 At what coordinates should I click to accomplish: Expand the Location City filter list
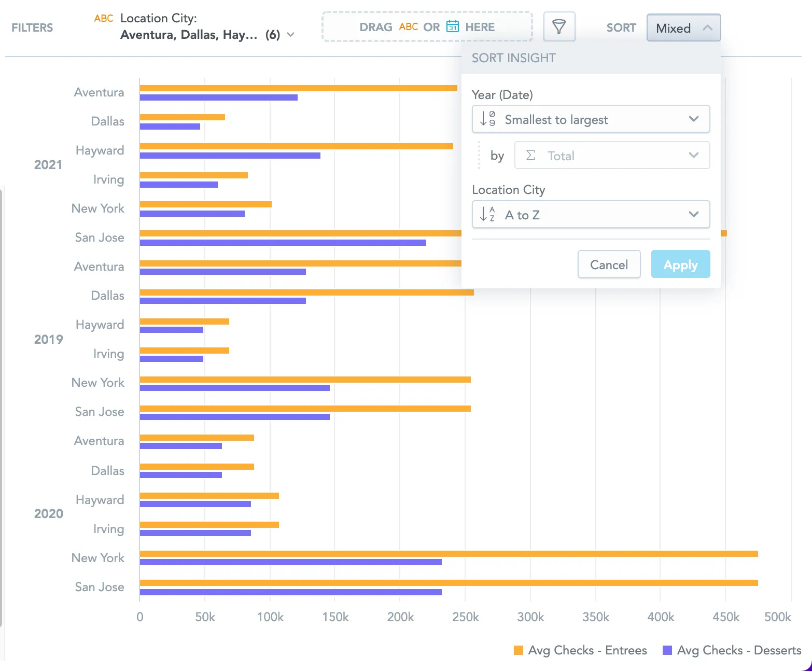point(291,34)
